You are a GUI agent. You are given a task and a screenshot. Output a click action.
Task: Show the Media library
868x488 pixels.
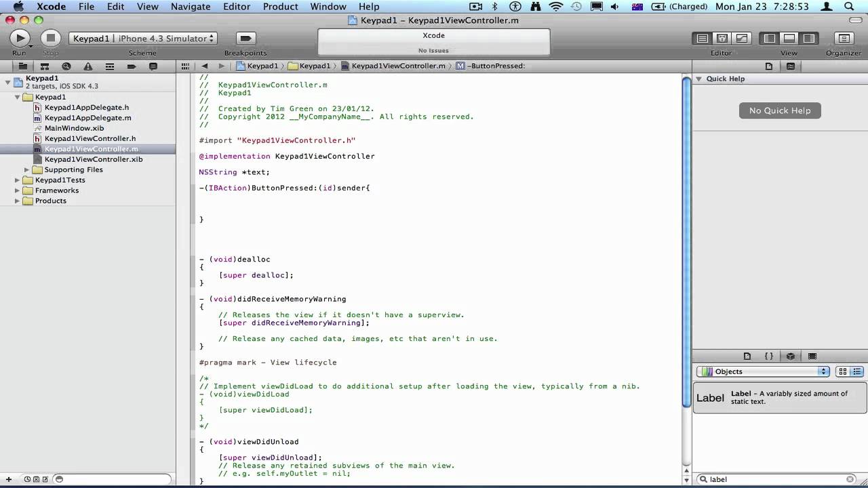[x=812, y=357]
